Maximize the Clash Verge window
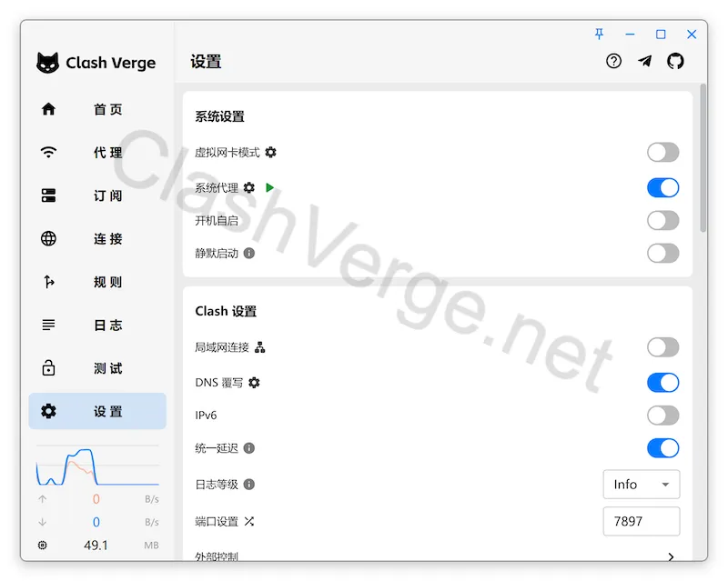The image size is (728, 581). (x=661, y=35)
